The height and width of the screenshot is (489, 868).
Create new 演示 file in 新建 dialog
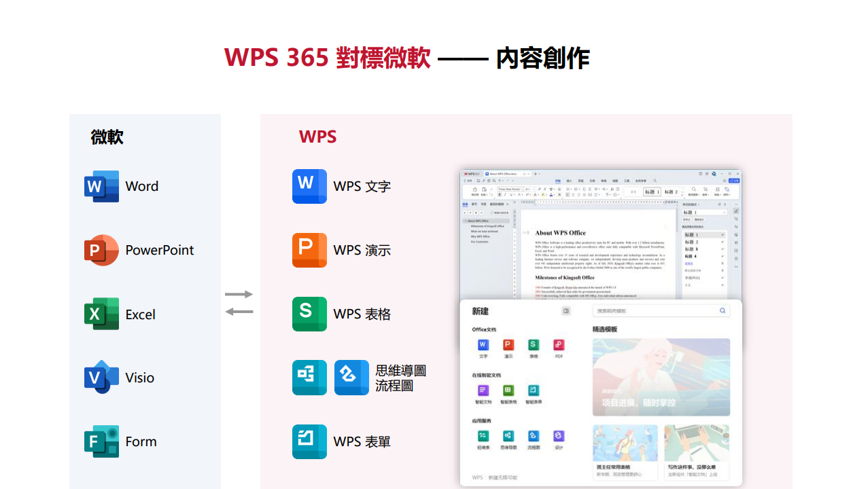508,348
